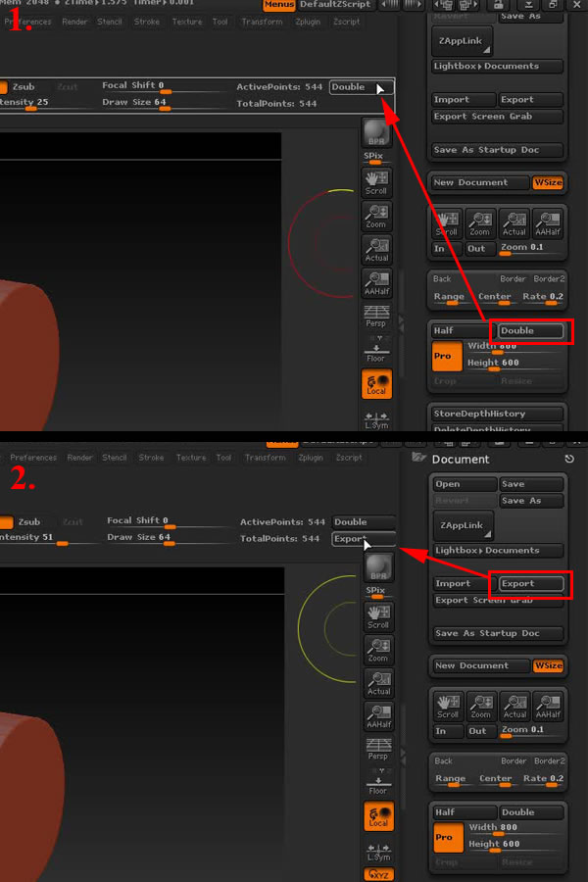
Task: Toggle the orange Pro button in step 1
Action: [x=447, y=356]
